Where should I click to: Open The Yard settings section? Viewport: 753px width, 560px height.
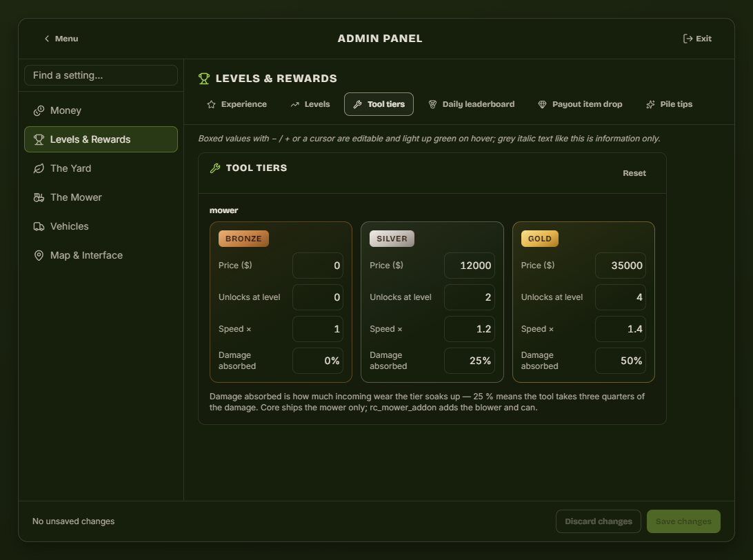[101, 168]
